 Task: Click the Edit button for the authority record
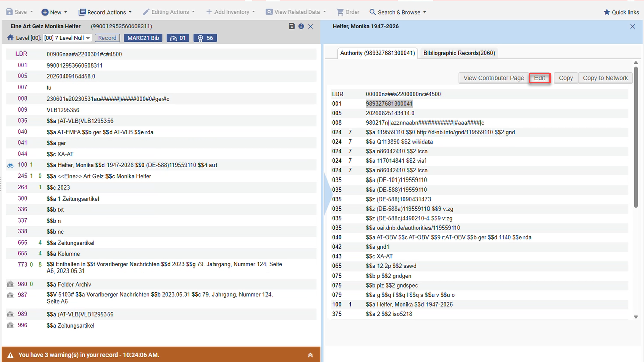click(x=540, y=78)
